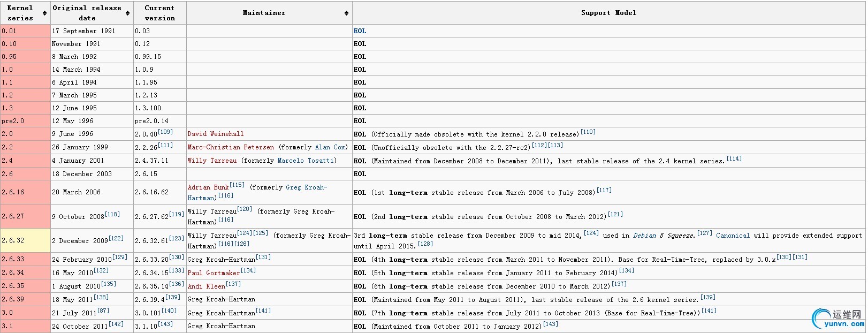Open reference [111] after 2.2.26

pos(165,145)
